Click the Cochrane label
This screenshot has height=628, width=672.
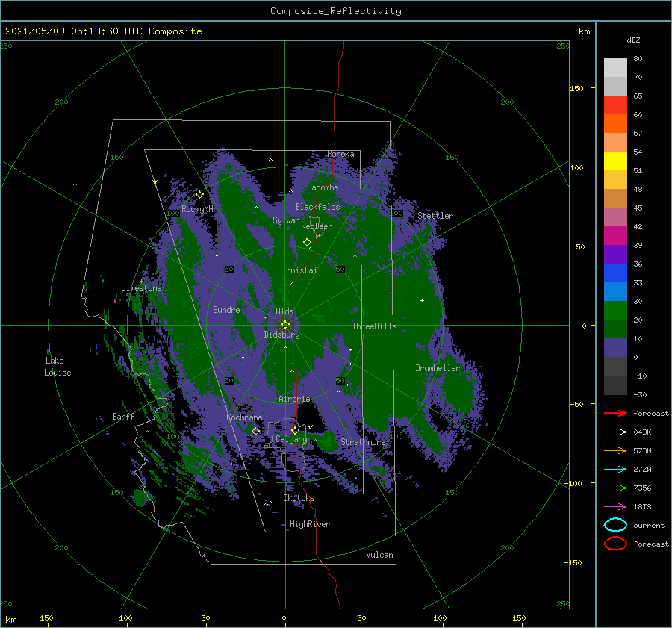coord(244,417)
